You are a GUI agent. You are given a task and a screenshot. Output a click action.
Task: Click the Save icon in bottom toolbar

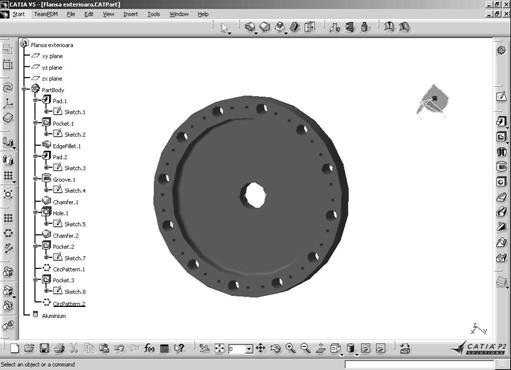tap(44, 349)
